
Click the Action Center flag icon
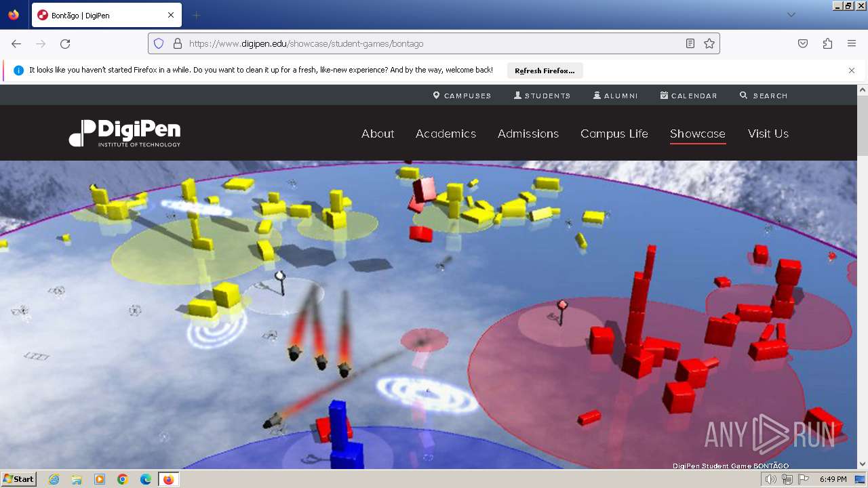(804, 479)
